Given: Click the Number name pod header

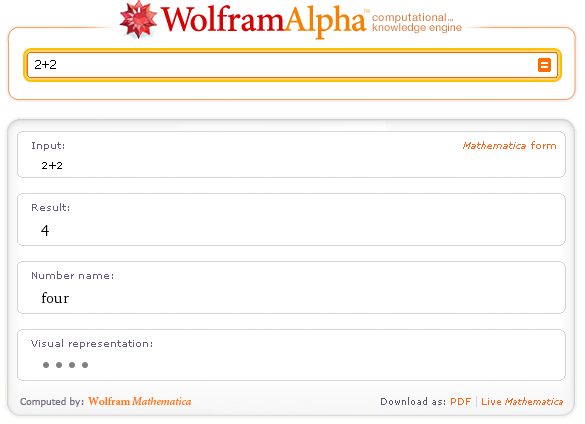Looking at the screenshot, I should pos(72,275).
